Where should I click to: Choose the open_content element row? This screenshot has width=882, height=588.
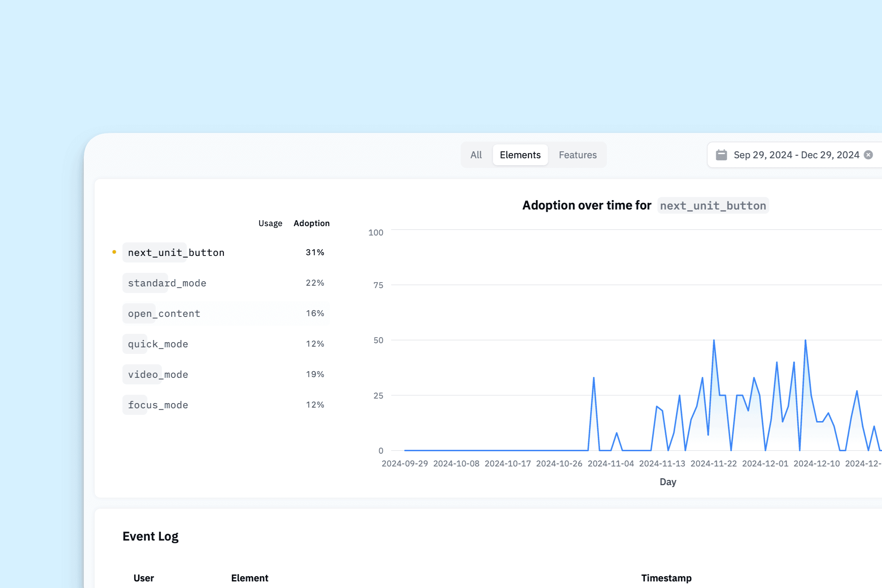pyautogui.click(x=164, y=313)
